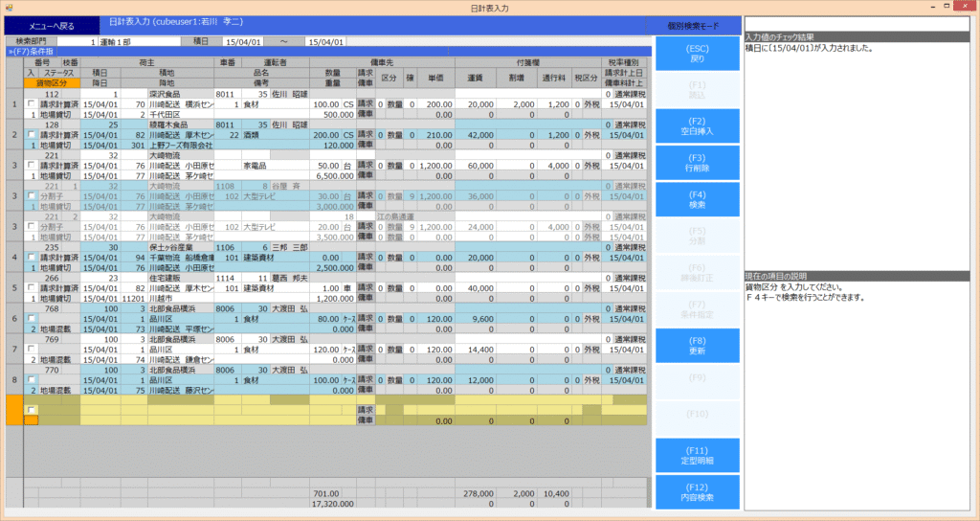Screen dimensions: 980x521
Task: Open search with the (F4) 検索 button
Action: click(x=698, y=198)
